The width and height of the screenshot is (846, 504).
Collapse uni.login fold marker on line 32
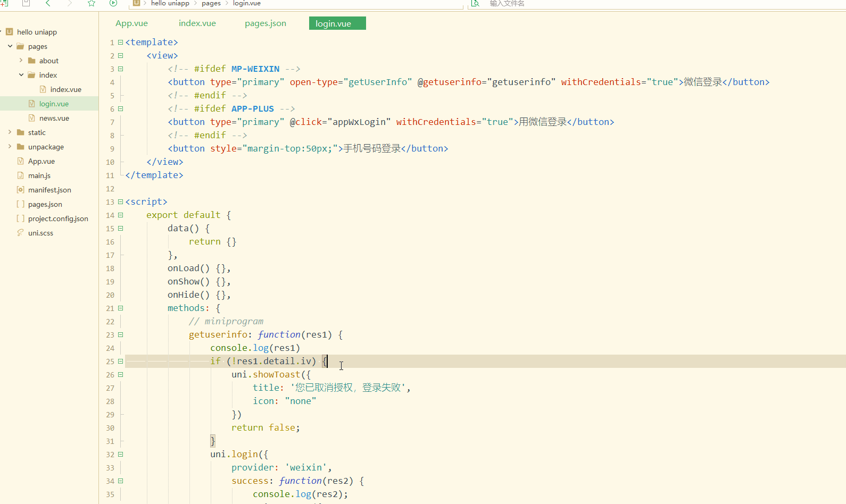pyautogui.click(x=120, y=454)
